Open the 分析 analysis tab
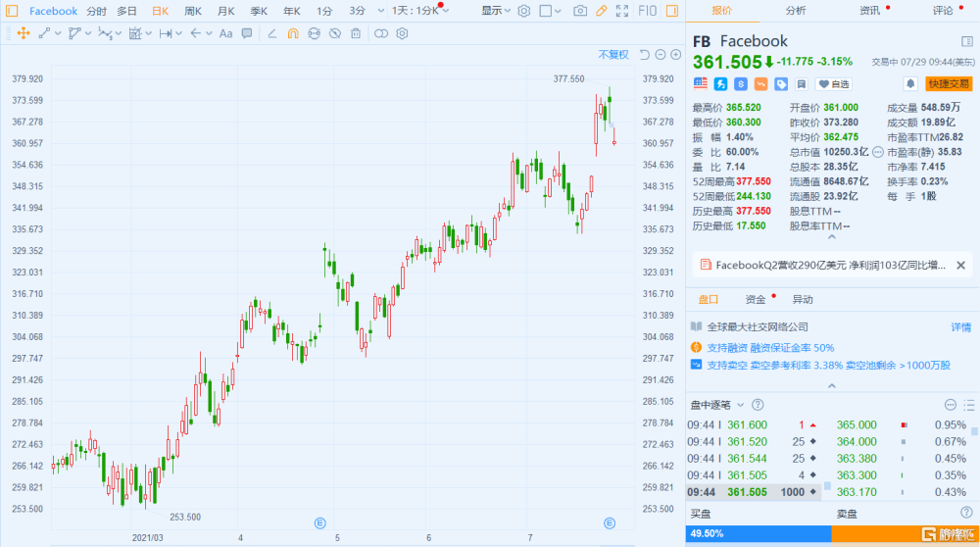Image resolution: width=980 pixels, height=547 pixels. [x=796, y=11]
